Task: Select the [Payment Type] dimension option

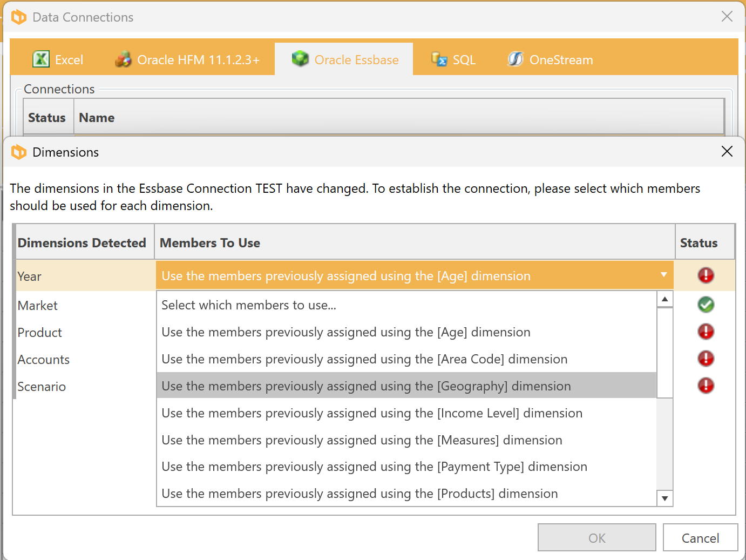Action: click(x=406, y=467)
